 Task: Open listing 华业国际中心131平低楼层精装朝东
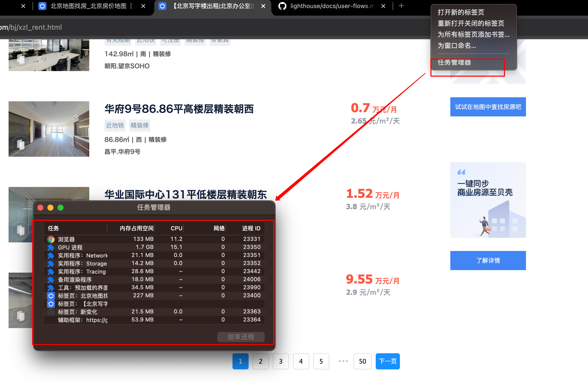tap(186, 195)
